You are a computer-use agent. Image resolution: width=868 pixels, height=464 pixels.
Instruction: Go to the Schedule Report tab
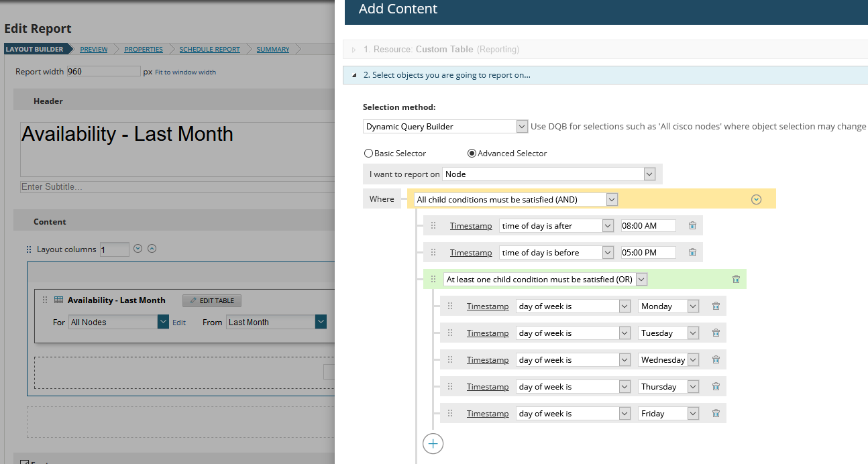click(x=209, y=50)
